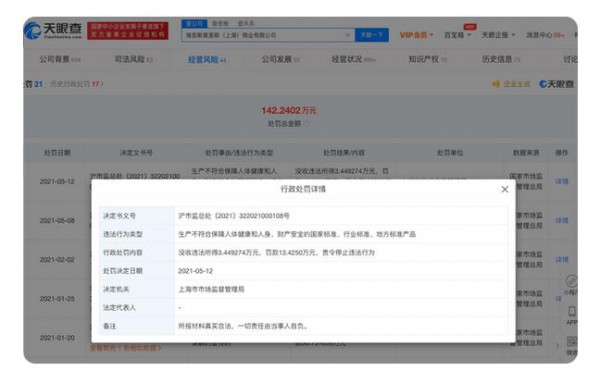Click the 2021-01-20 date cell

point(57,338)
